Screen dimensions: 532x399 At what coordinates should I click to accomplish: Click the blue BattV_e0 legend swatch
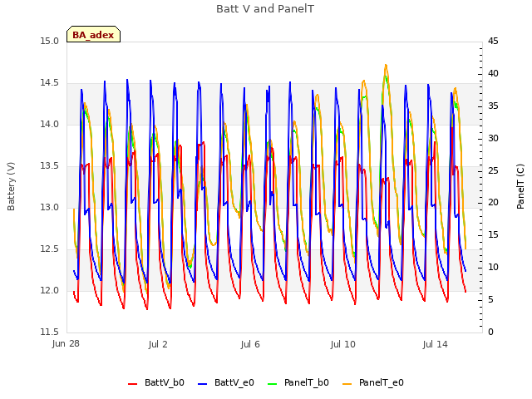pyautogui.click(x=202, y=384)
